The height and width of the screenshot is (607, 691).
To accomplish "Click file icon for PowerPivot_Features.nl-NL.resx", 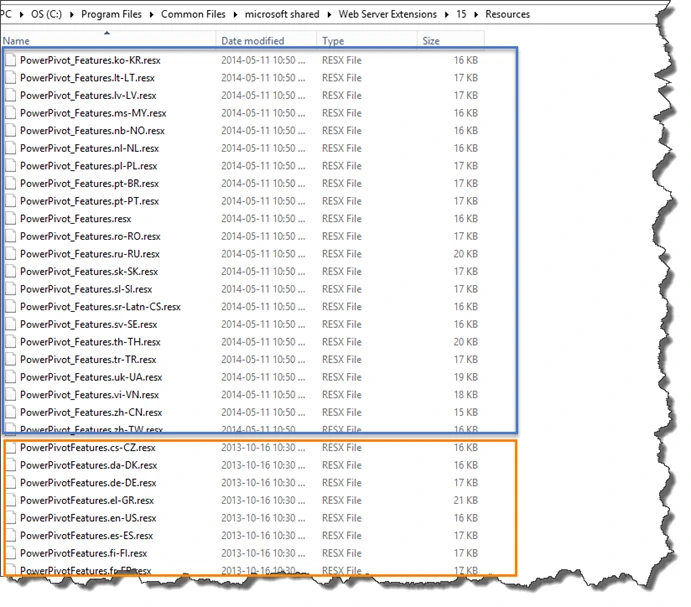I will (x=11, y=149).
